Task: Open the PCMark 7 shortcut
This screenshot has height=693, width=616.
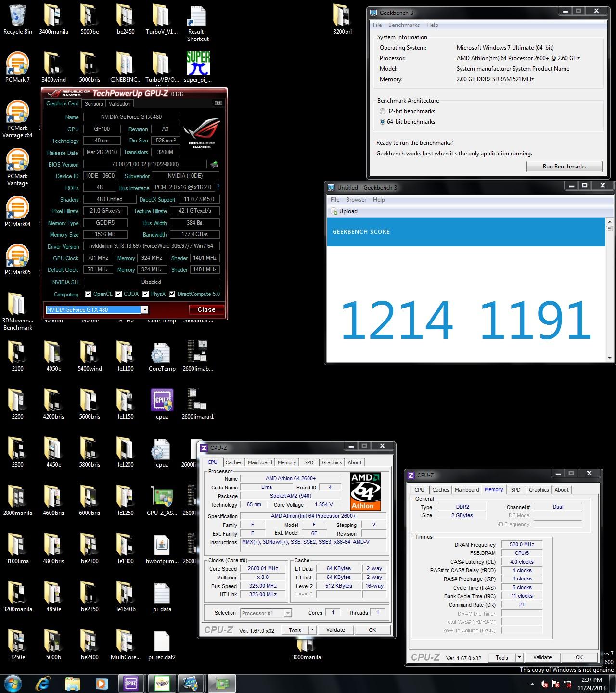Action: click(x=17, y=68)
